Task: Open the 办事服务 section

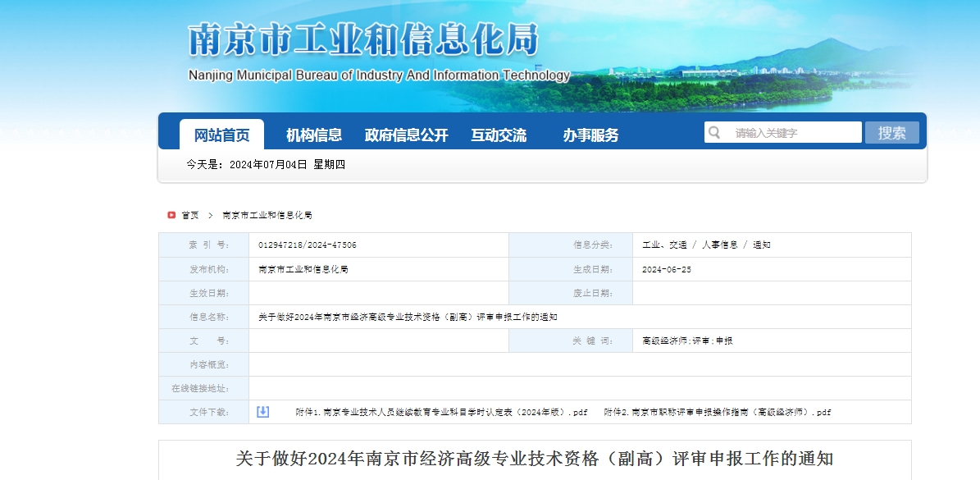Action: (587, 135)
